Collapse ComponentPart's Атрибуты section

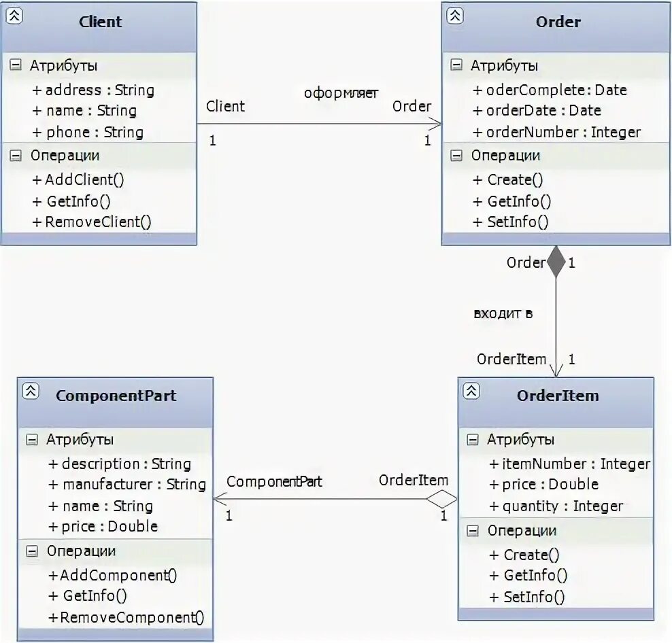click(32, 439)
